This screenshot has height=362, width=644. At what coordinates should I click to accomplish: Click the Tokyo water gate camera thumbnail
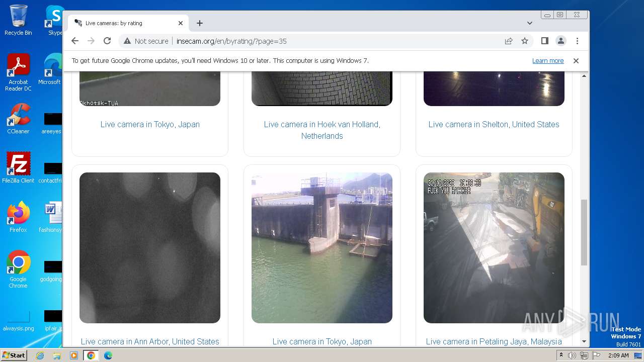click(322, 248)
